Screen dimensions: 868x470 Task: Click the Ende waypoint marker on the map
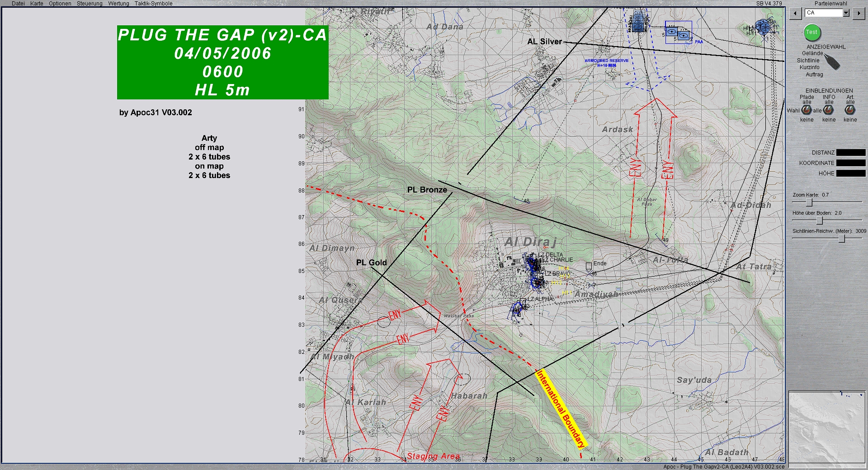[589, 266]
